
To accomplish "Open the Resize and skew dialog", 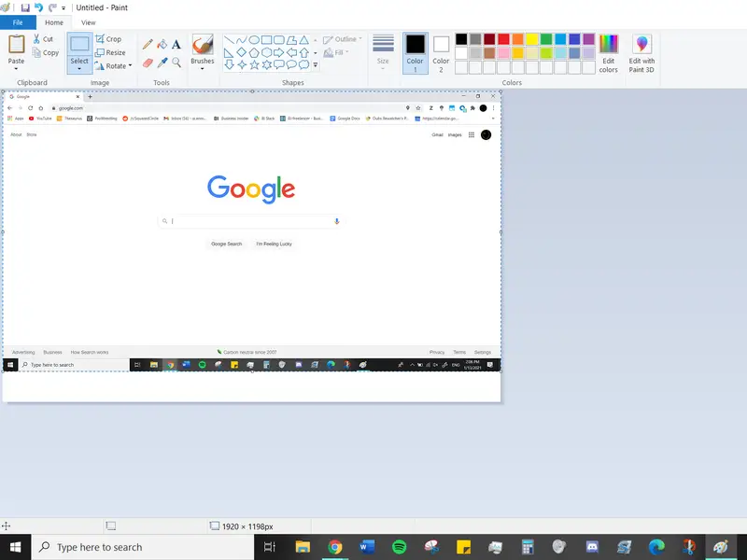I will tap(110, 52).
